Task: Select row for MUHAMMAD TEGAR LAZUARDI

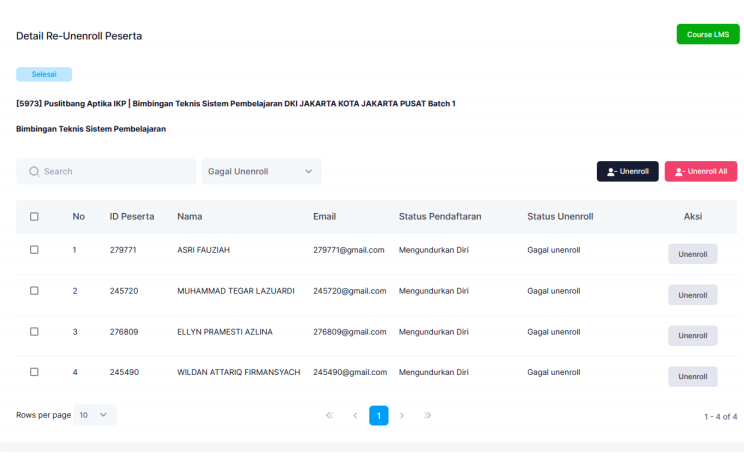Action: [x=34, y=291]
